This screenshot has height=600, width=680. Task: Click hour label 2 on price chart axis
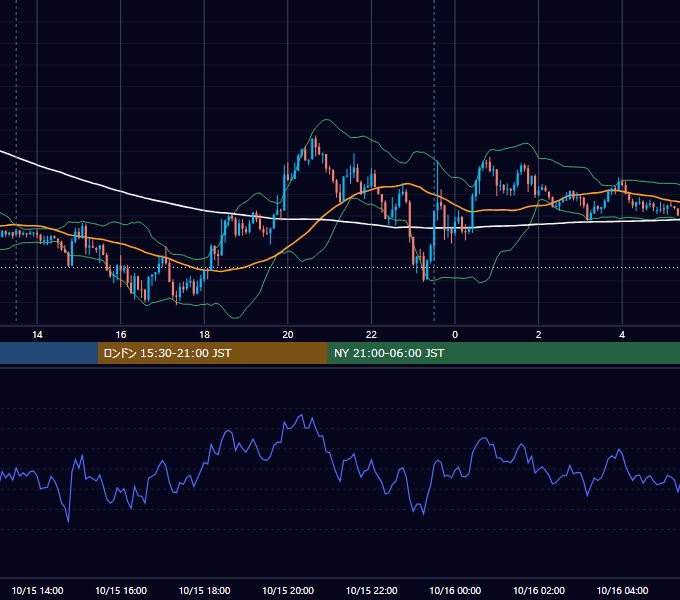539,335
